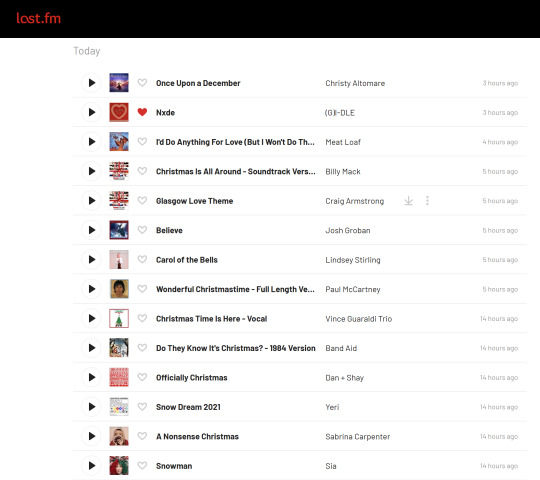Click the Today section heading
540x480 pixels.
click(x=87, y=51)
